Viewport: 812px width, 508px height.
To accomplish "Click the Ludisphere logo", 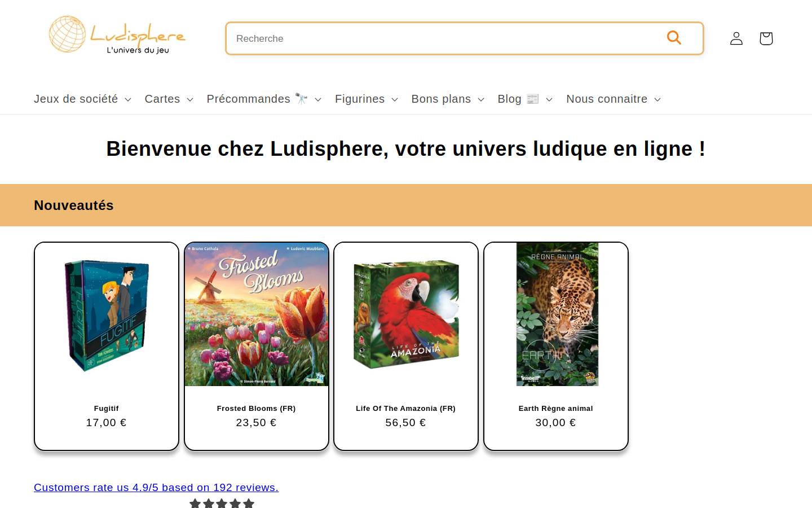I will point(117,34).
